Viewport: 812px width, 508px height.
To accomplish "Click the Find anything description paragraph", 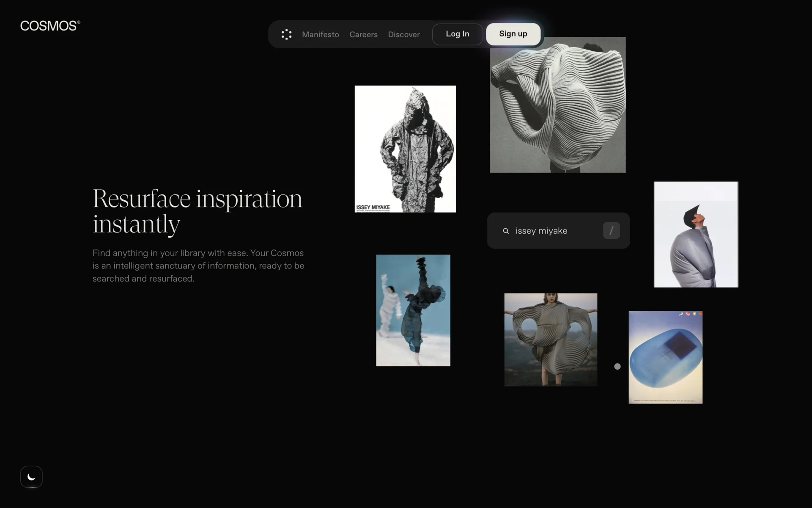I will pyautogui.click(x=198, y=265).
